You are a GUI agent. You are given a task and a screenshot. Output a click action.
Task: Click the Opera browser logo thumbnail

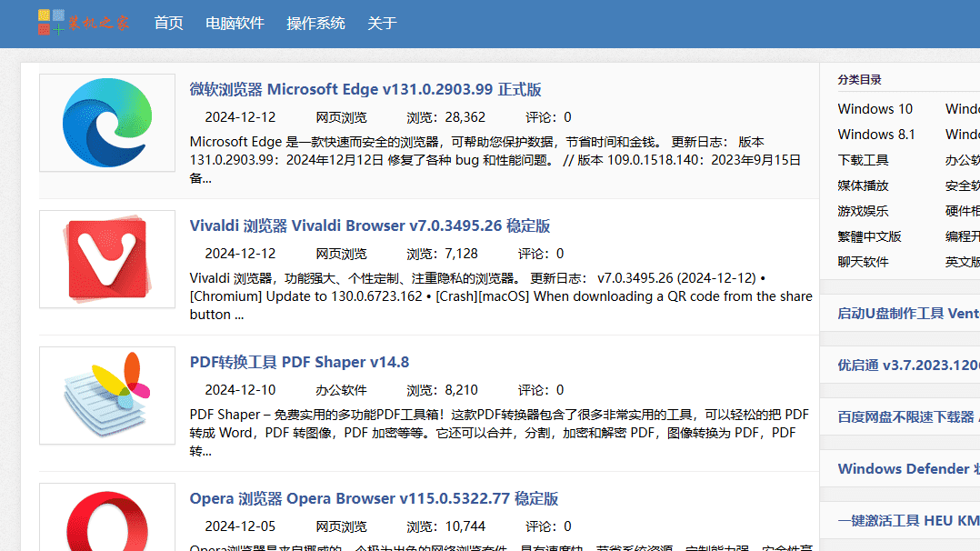pos(107,517)
